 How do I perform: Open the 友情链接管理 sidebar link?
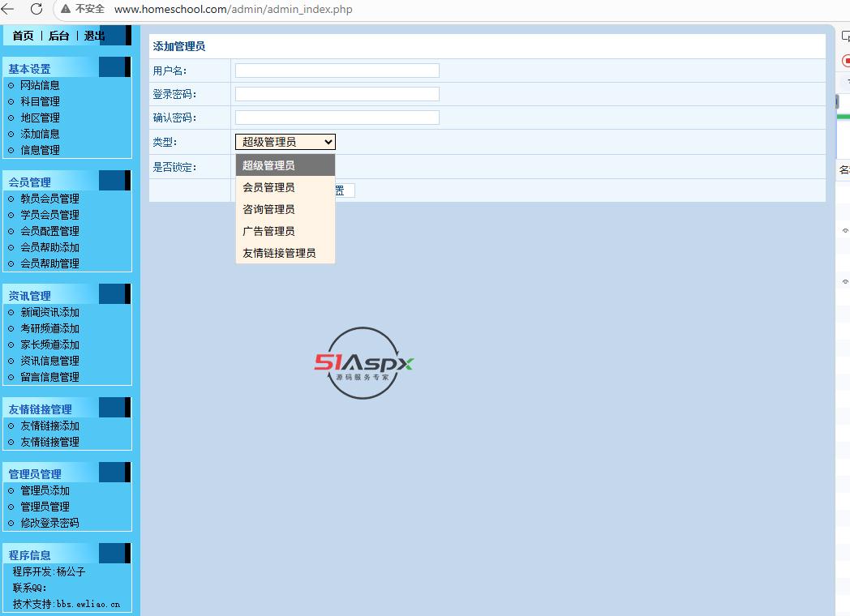49,443
